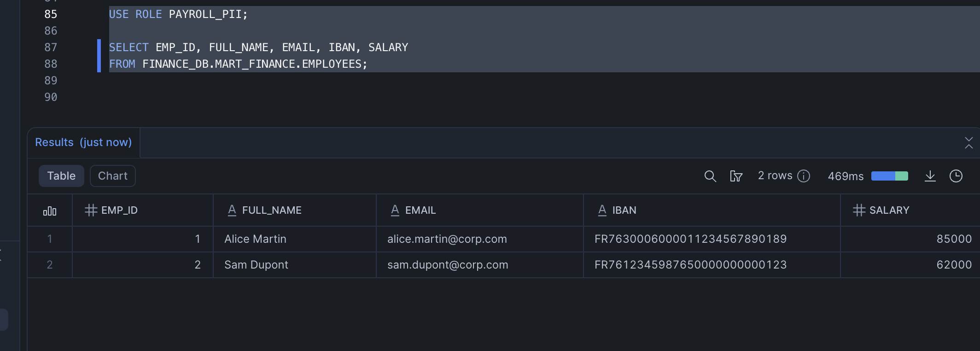Click the EMAIL column header
The width and height of the screenshot is (980, 351).
coord(420,211)
